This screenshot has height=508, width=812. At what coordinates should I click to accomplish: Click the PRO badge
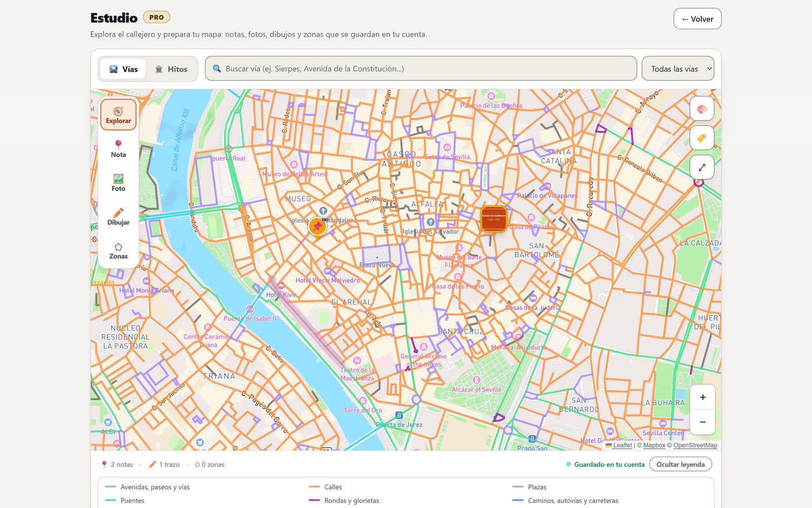click(156, 17)
